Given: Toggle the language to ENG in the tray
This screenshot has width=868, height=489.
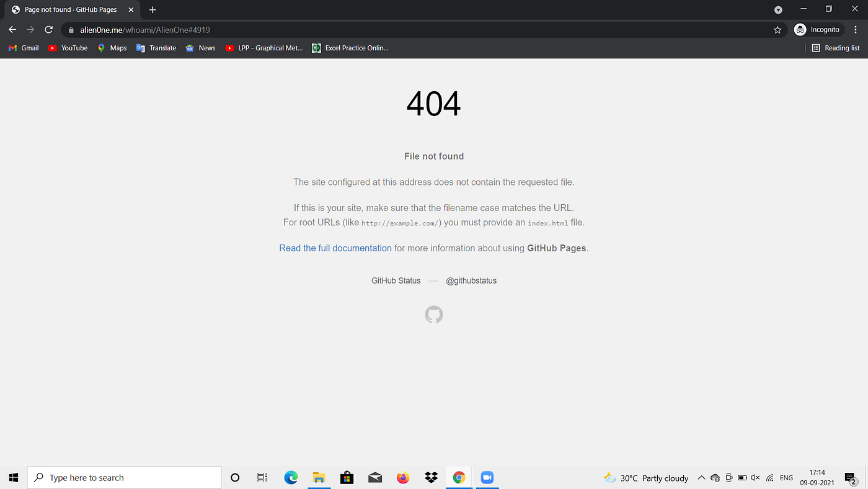Looking at the screenshot, I should [786, 478].
